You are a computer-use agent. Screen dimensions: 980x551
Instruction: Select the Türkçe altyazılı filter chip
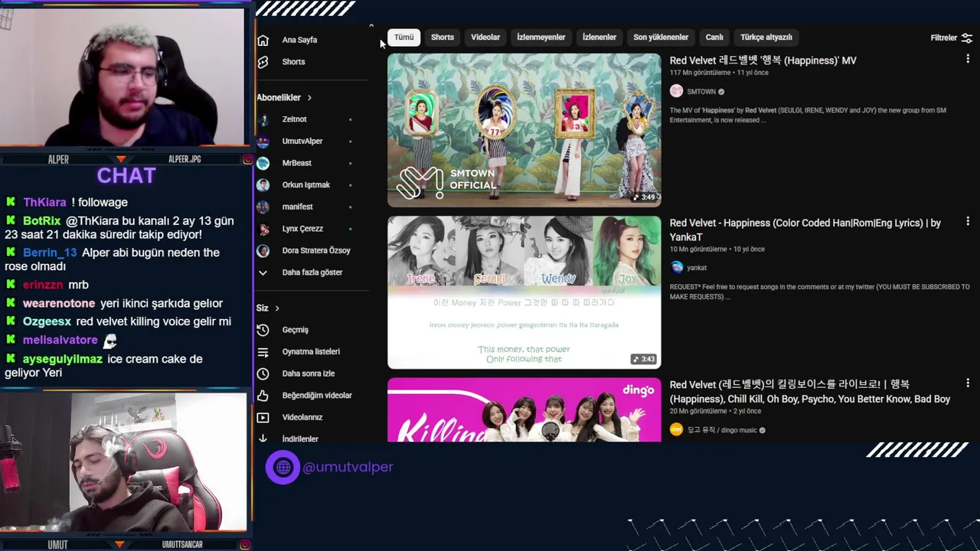(x=766, y=37)
